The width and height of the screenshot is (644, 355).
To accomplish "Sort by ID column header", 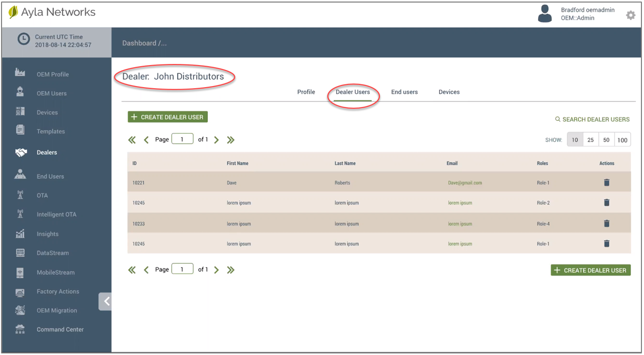I will 135,163.
